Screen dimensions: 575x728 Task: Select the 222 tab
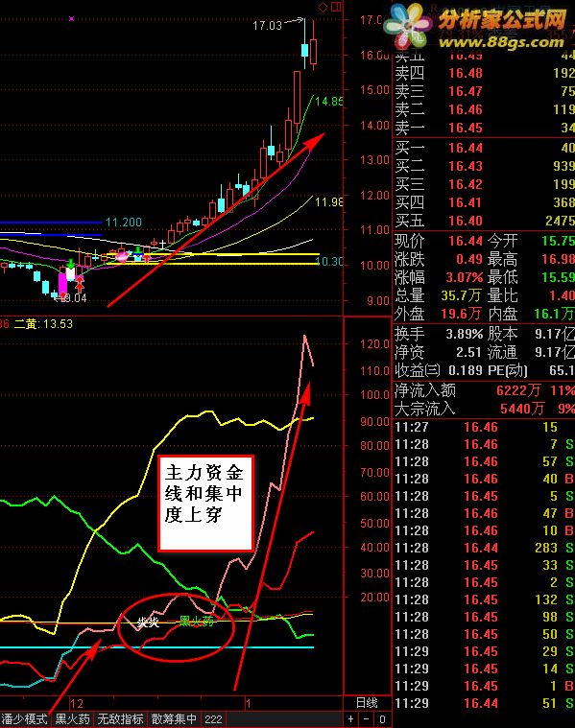[x=213, y=719]
